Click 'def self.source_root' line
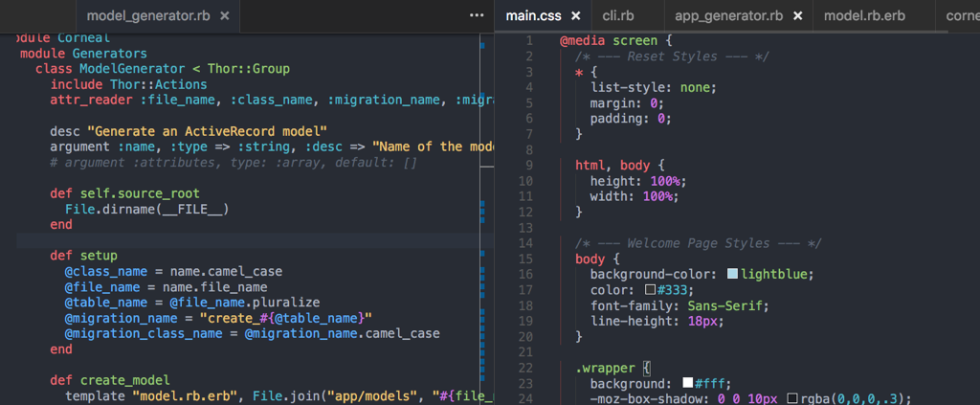Viewport: 980px width, 405px height. (125, 193)
